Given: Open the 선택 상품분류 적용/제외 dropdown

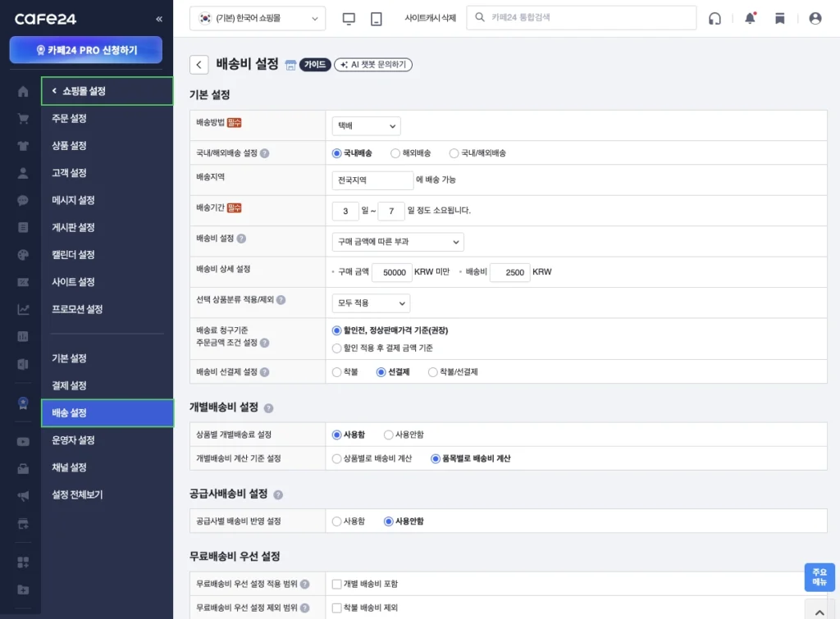Looking at the screenshot, I should 371,303.
